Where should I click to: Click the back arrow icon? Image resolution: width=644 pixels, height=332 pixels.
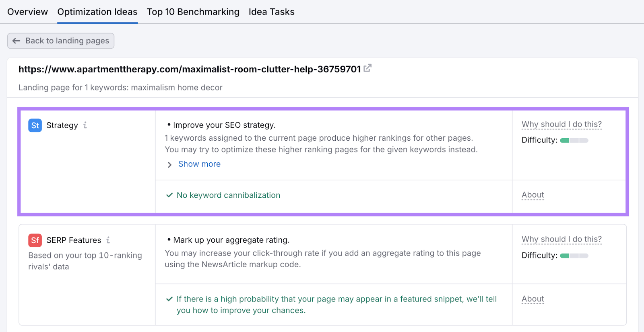pyautogui.click(x=17, y=41)
